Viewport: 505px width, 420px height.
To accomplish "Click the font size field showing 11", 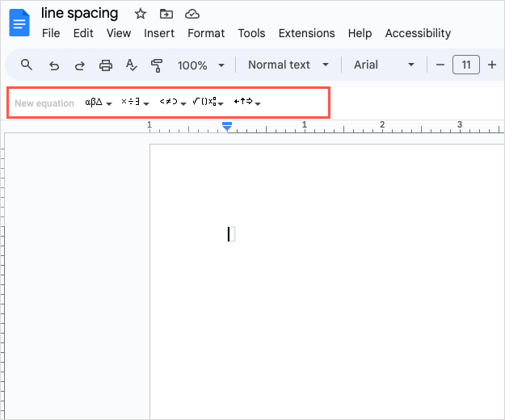I will point(466,65).
